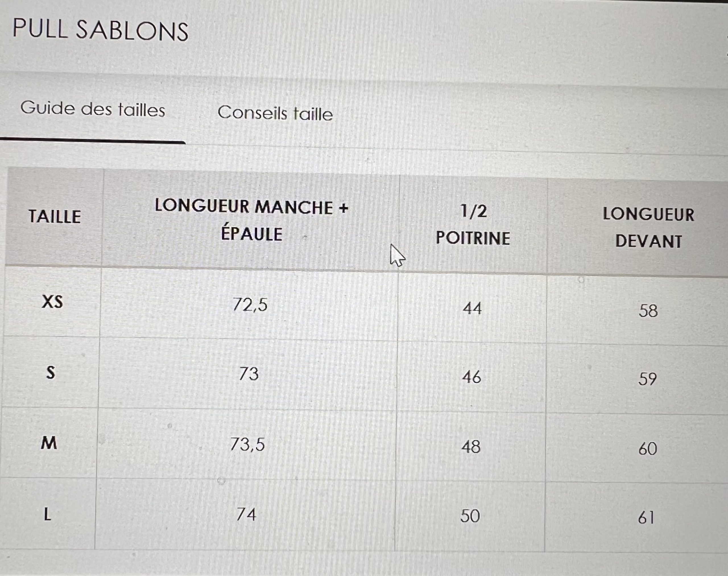Click the PULL SABLONS title

coord(100,30)
